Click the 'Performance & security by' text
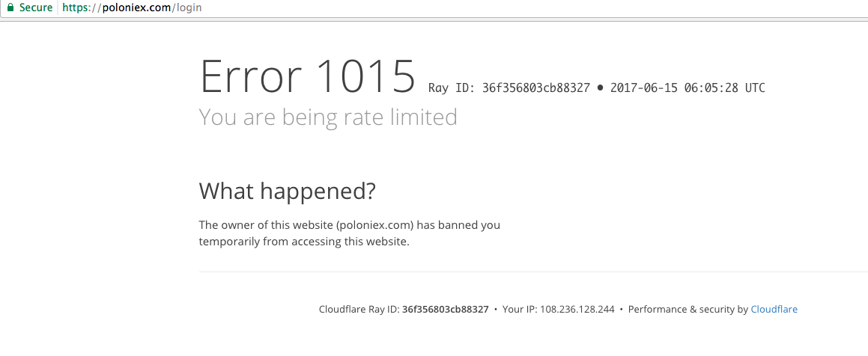 click(688, 310)
